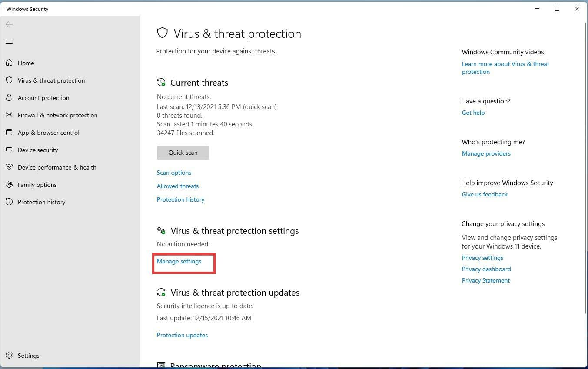
Task: Open Account protection person icon
Action: (9, 98)
